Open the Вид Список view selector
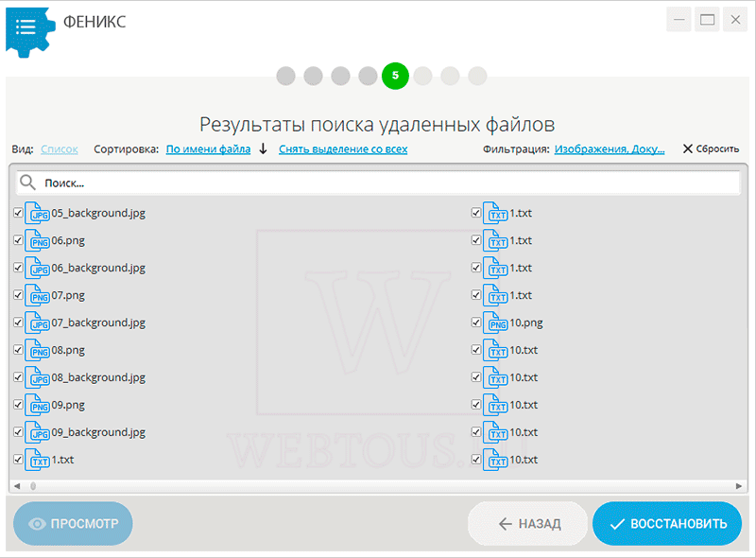Viewport: 756px width, 558px height. point(60,149)
